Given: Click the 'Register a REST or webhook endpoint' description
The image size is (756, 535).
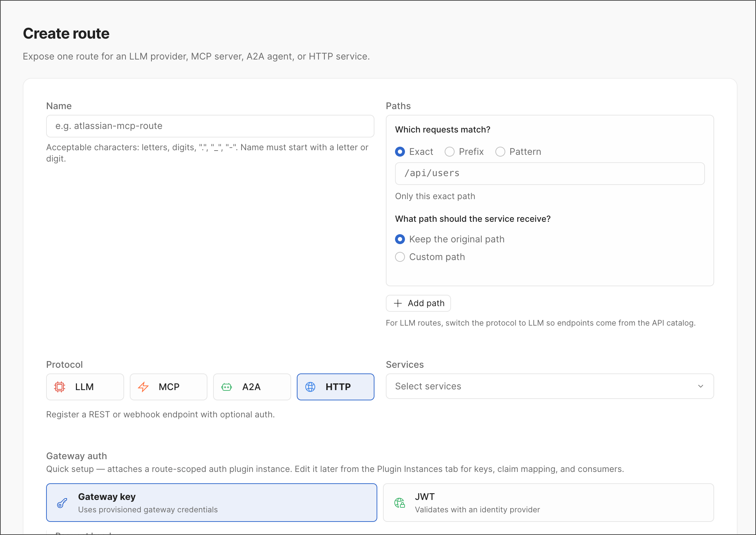Looking at the screenshot, I should tap(161, 415).
